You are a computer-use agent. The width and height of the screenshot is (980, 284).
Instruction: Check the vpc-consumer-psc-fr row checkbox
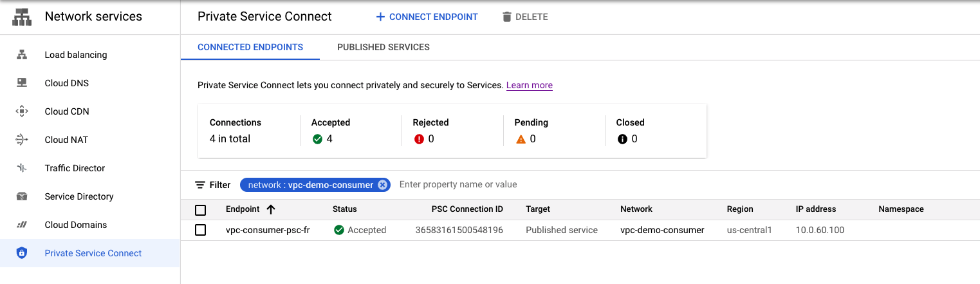(x=200, y=230)
